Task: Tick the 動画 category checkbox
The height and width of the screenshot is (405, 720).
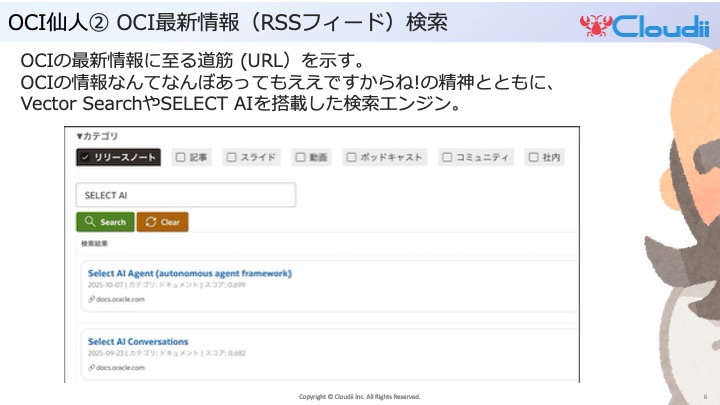Action: click(299, 157)
